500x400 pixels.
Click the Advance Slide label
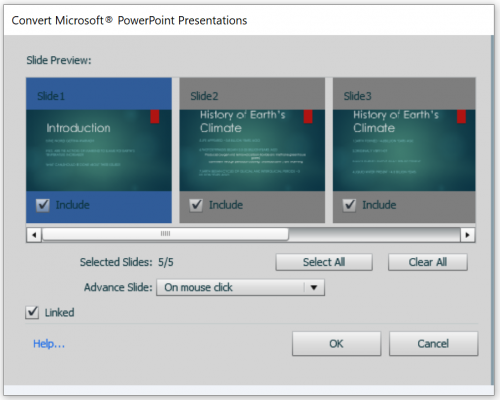pyautogui.click(x=118, y=287)
